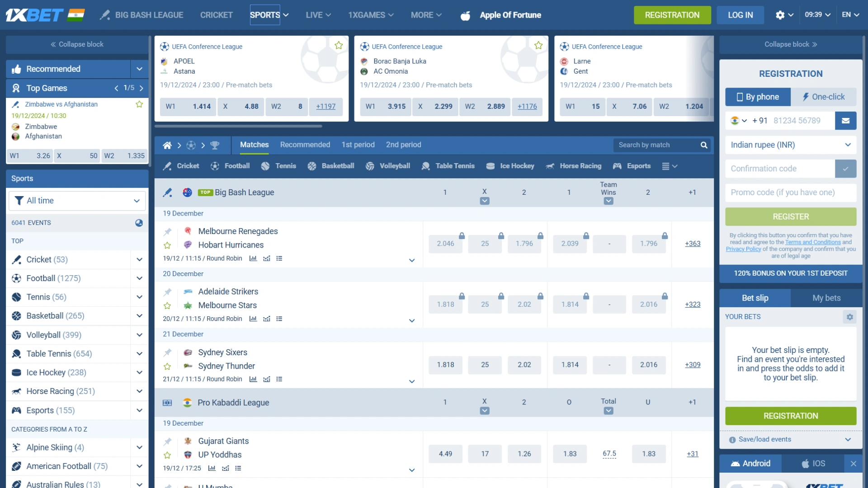This screenshot has height=488, width=868.
Task: Toggle the favorite star for Melbourne Renegades match
Action: [168, 245]
